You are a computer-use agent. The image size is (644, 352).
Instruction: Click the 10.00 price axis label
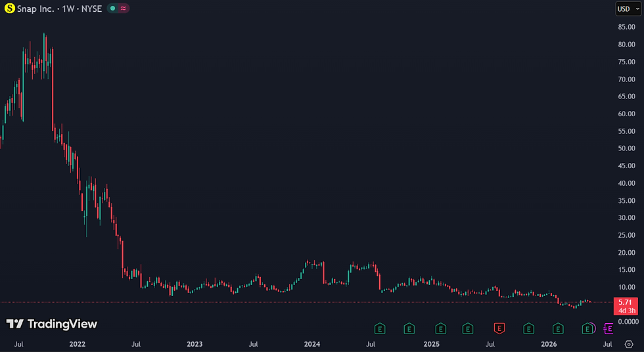pos(627,287)
